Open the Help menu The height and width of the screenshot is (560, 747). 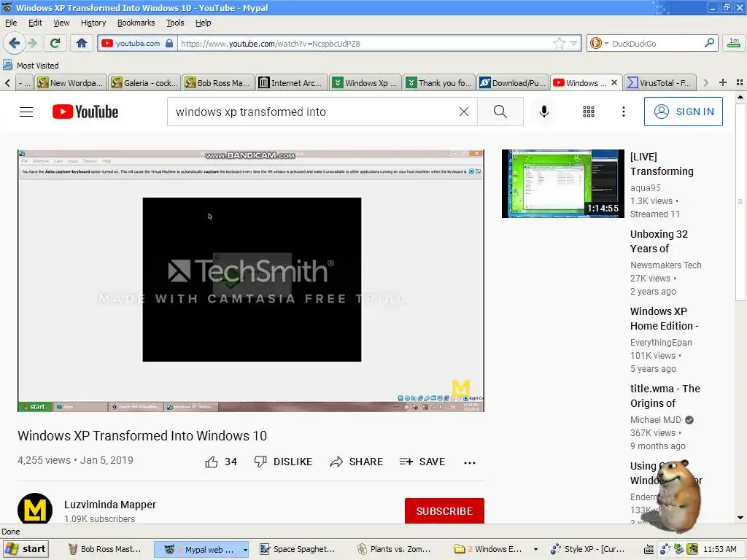(x=203, y=23)
